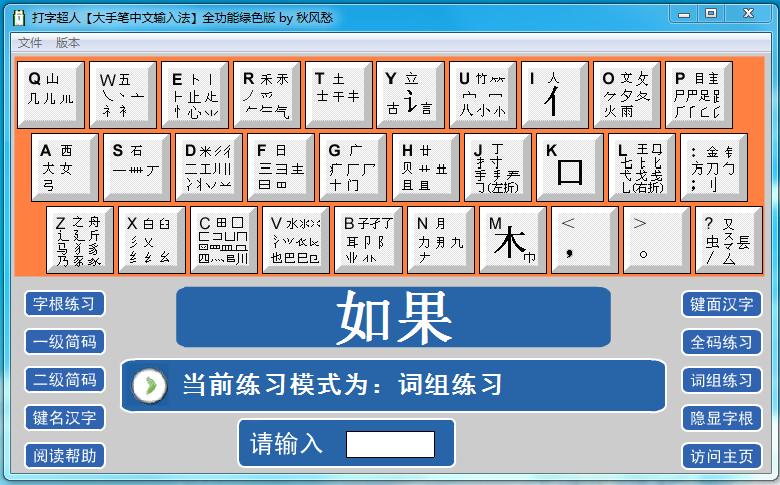Screen dimensions: 780x485
Task: Click the 如果 practice word display
Action: (393, 317)
